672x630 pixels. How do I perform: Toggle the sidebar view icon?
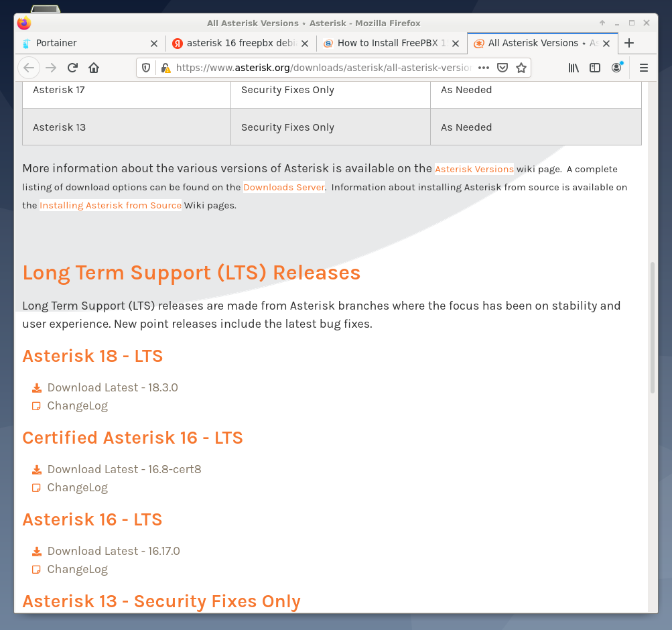click(595, 68)
